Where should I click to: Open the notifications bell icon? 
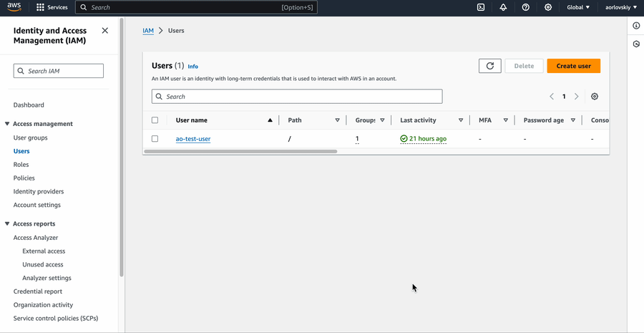coord(503,7)
